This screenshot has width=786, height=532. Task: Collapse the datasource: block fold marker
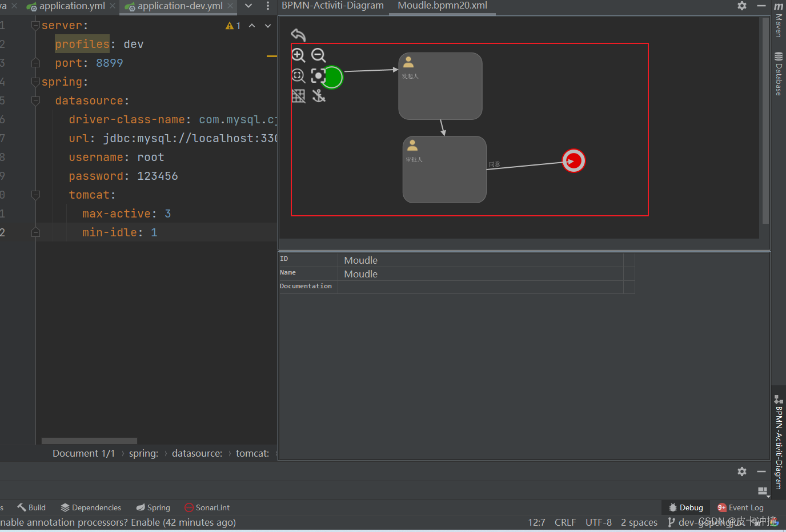click(35, 100)
